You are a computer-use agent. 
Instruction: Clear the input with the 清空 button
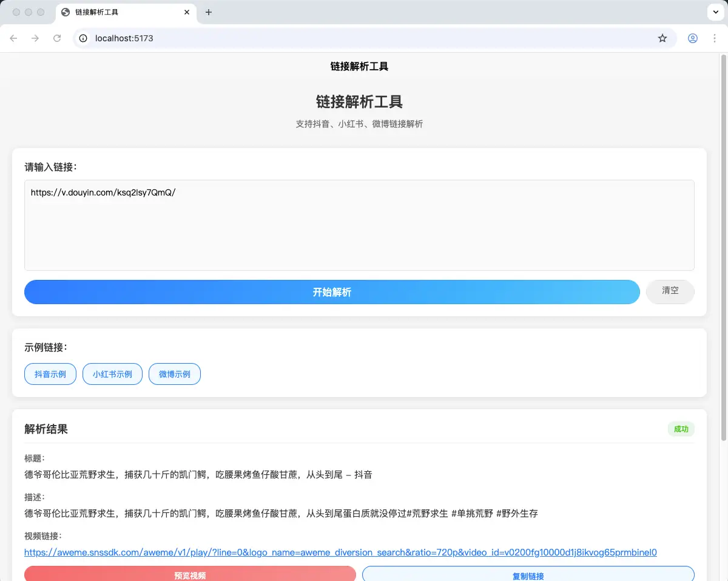[x=670, y=291]
